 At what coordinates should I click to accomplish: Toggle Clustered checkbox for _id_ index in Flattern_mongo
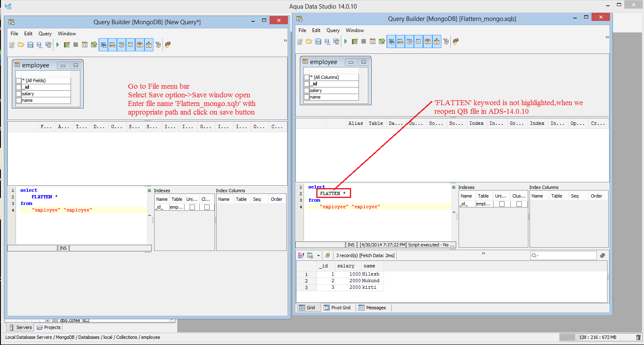pos(519,204)
